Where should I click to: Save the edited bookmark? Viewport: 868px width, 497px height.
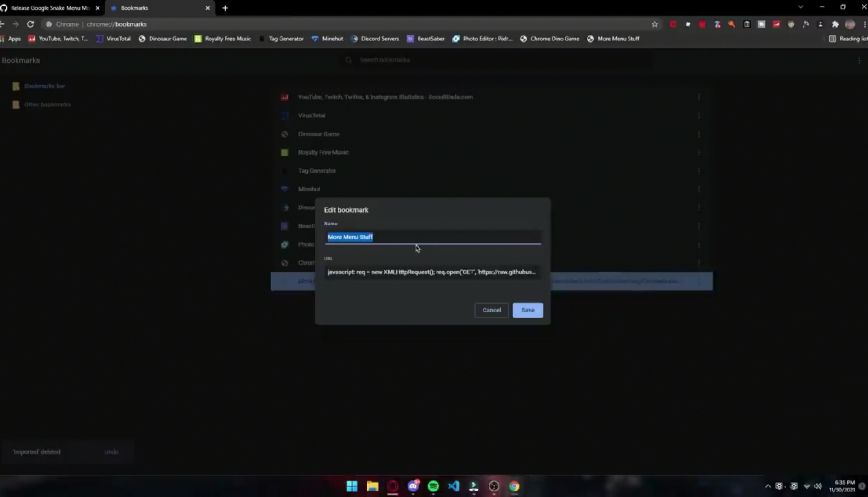point(527,310)
